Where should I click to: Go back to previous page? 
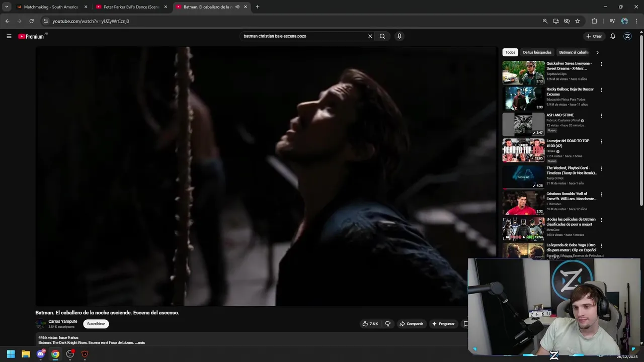coord(7,21)
